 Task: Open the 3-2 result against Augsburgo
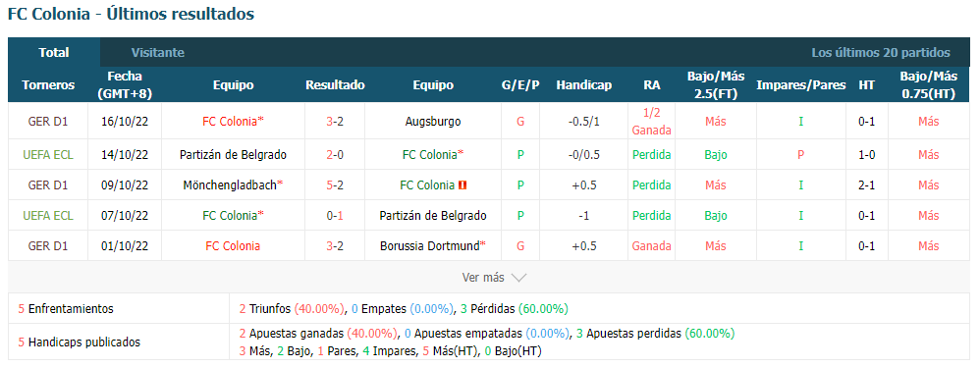click(335, 122)
